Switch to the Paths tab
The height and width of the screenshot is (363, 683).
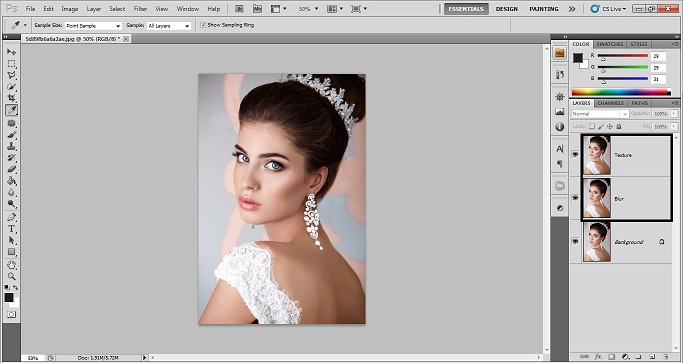639,103
